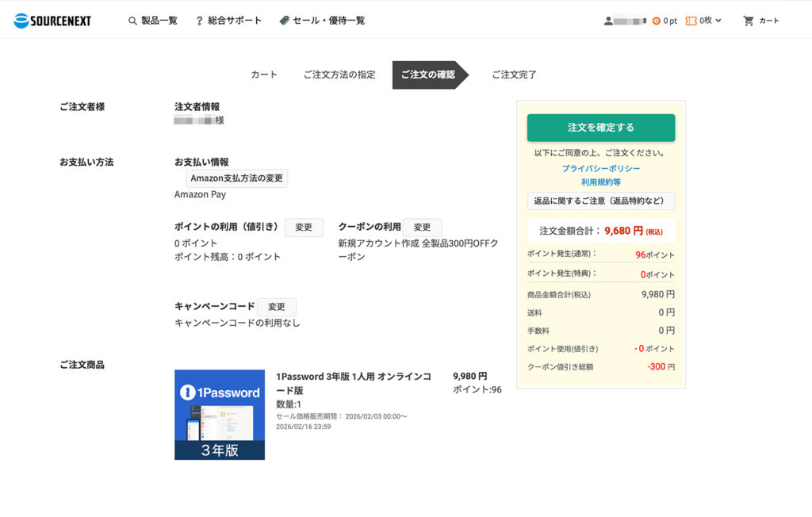Screen dimensions: 812x517
Task: Open the shopping cart icon
Action: click(748, 21)
